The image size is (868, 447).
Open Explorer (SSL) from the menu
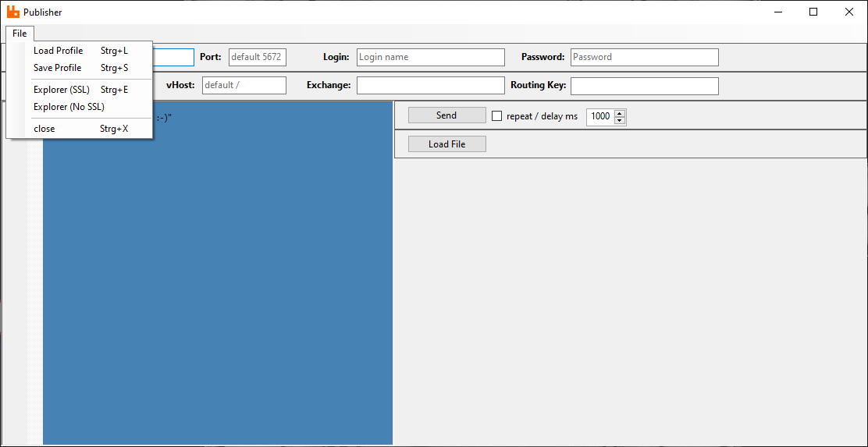click(62, 90)
